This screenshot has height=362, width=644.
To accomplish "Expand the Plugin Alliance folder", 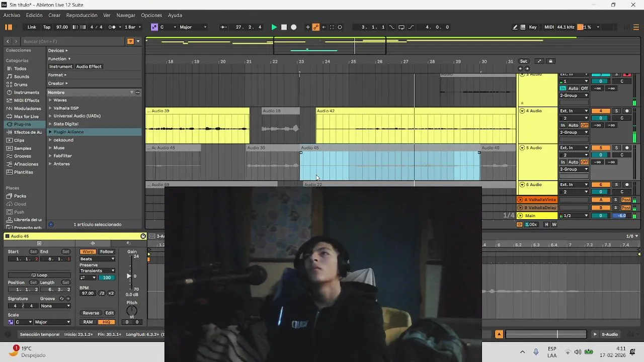I will tap(50, 132).
